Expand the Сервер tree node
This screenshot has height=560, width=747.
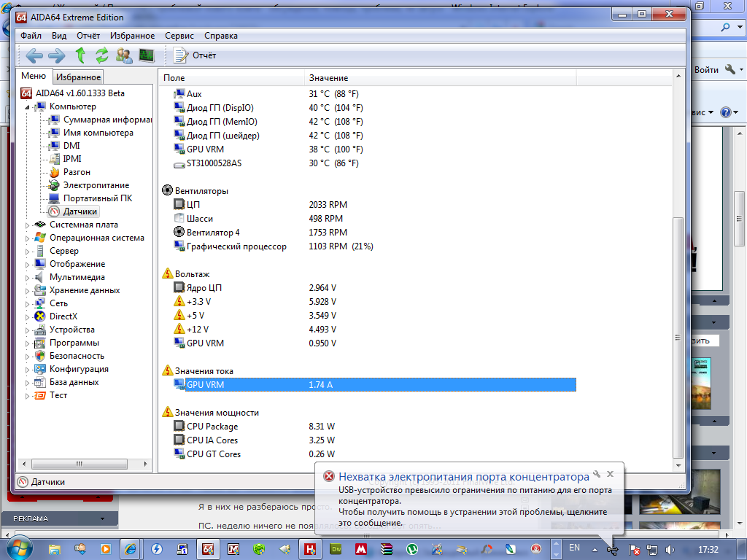27,252
